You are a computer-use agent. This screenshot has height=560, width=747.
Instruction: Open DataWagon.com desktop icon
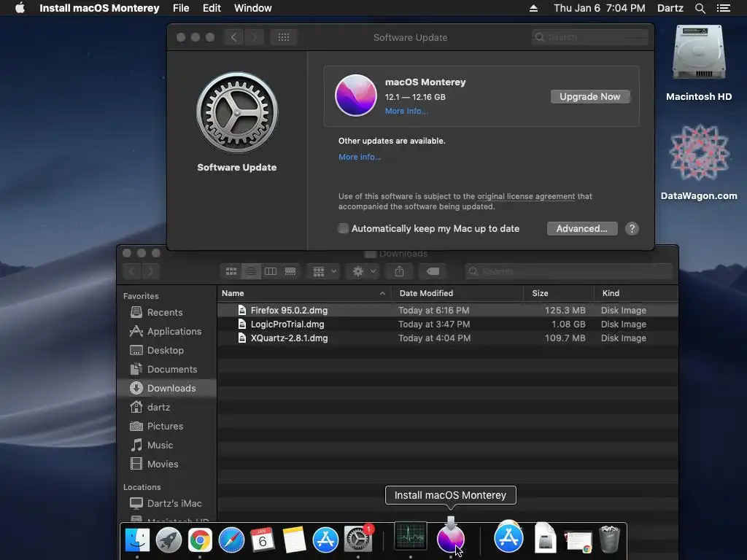pos(699,152)
